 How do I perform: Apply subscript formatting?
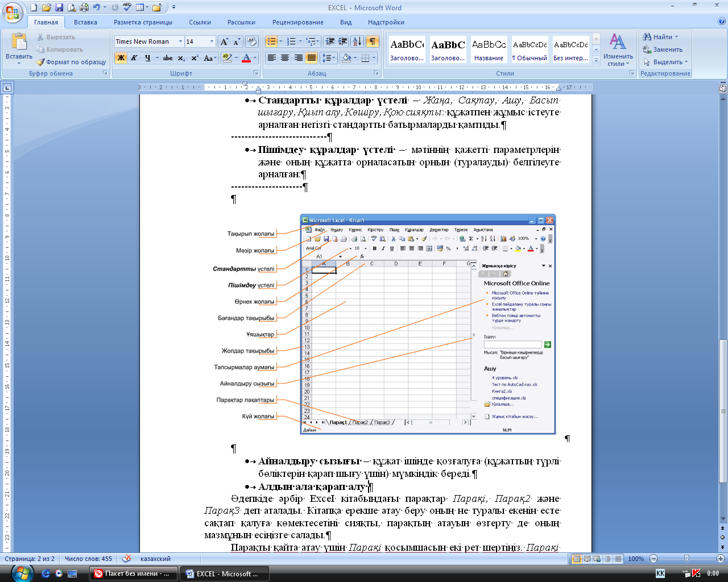click(x=181, y=58)
